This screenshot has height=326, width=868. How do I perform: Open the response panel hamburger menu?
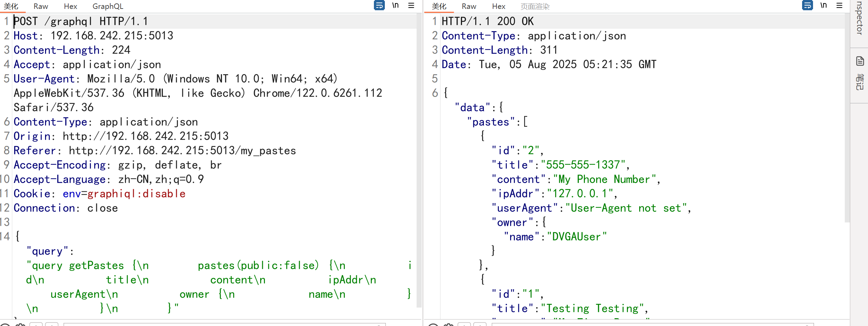[839, 5]
